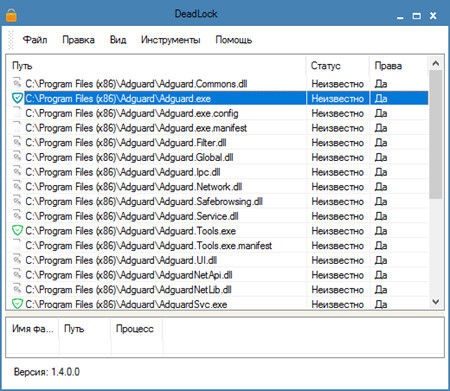Select the Adguard.Service.dll path row
The width and height of the screenshot is (450, 391).
coord(132,216)
